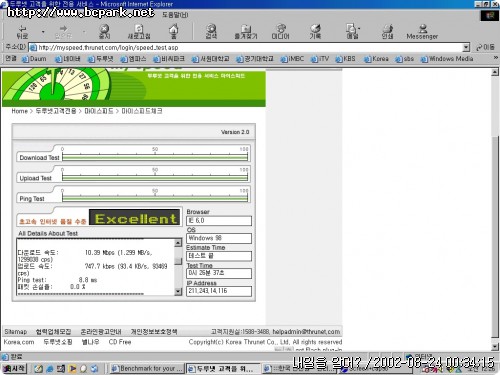Click the Ping Test progress bar
This screenshot has height=375, width=500.
coord(155,198)
